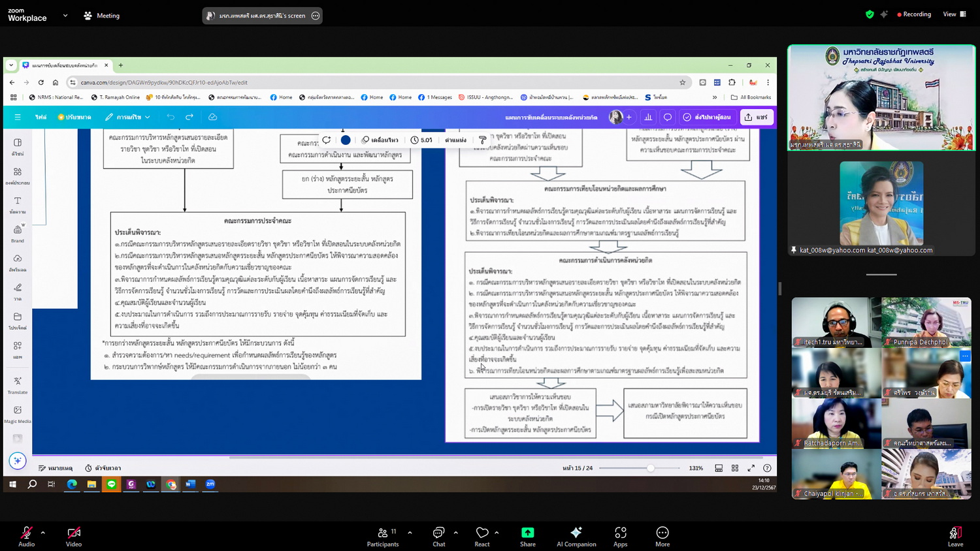Toggle Canva grid view of pages
This screenshot has height=551, width=980.
735,468
